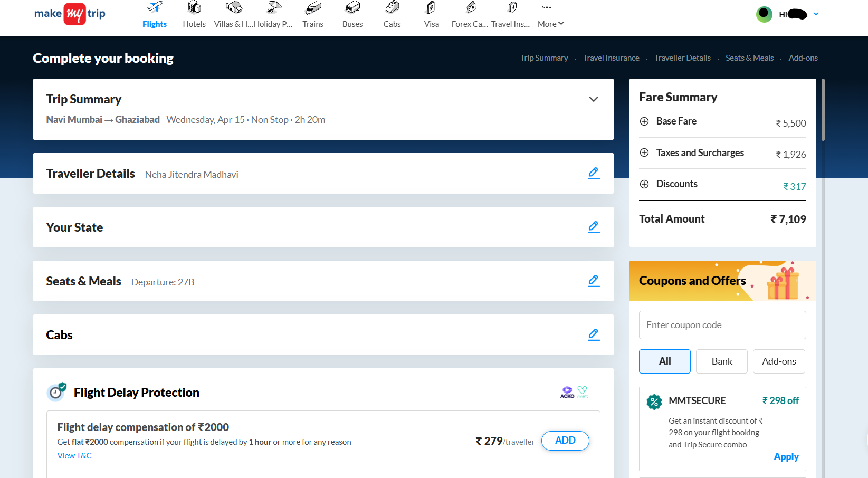Collapse the Trip Summary chevron
Image resolution: width=868 pixels, height=478 pixels.
[594, 99]
